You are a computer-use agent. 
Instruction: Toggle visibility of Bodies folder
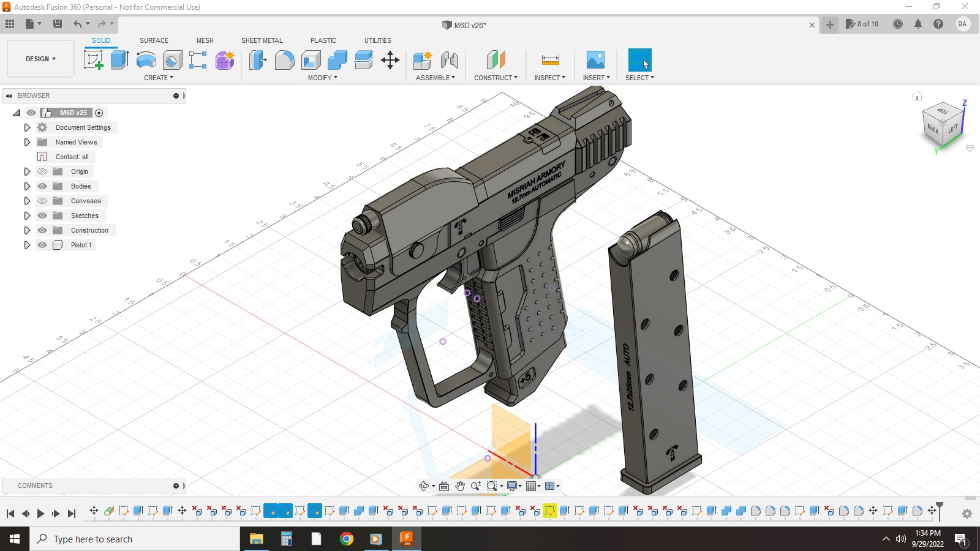(42, 186)
